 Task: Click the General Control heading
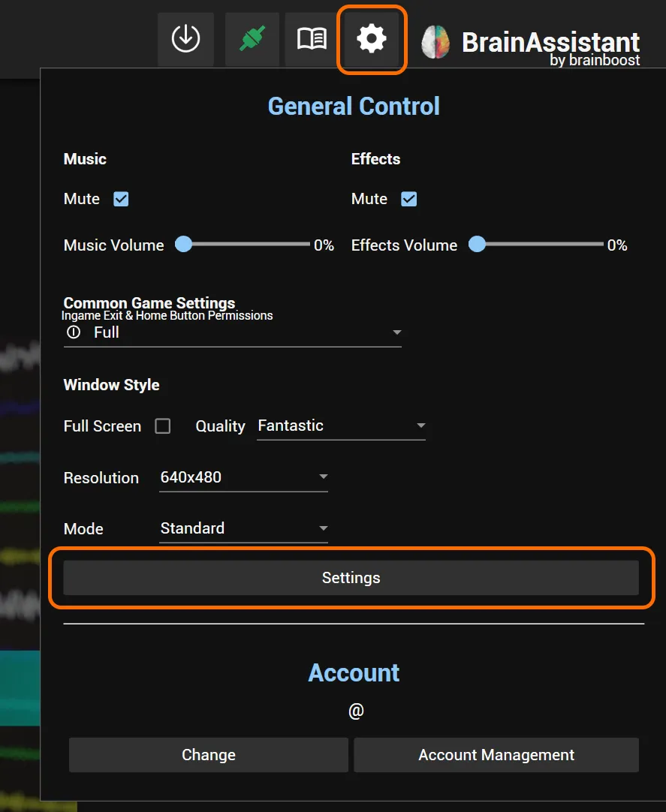coord(354,106)
